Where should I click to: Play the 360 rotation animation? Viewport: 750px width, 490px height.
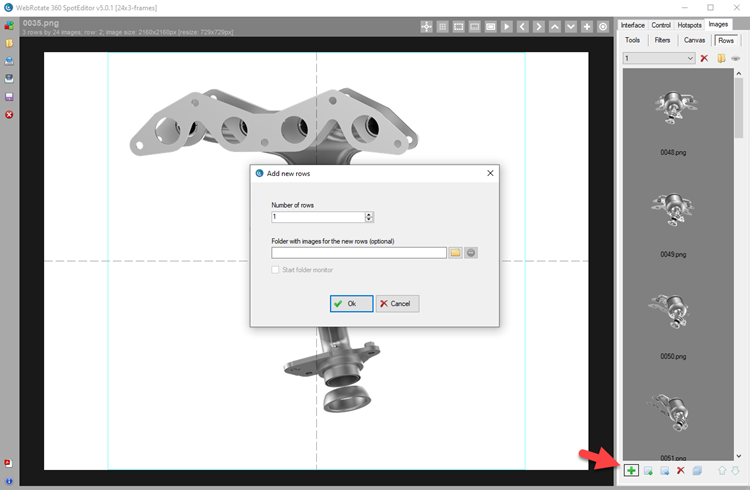click(507, 27)
